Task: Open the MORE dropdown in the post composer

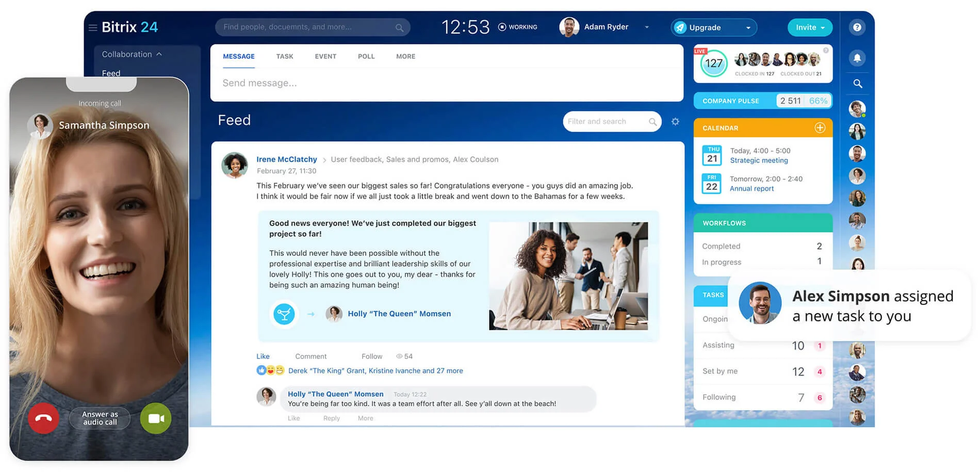Action: pos(405,56)
